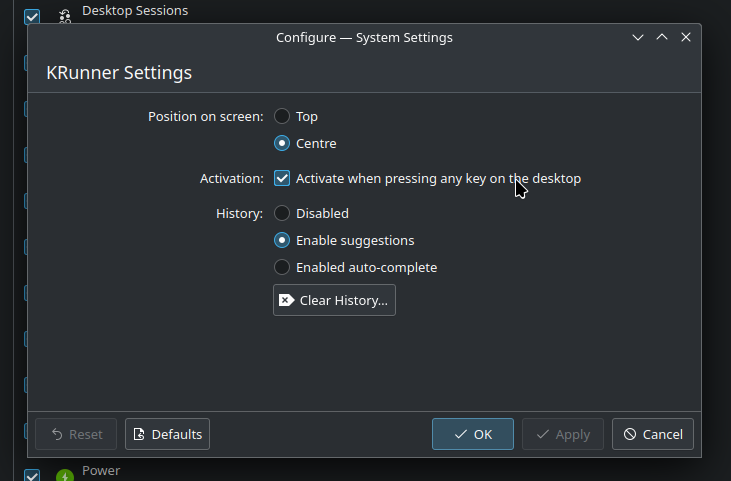Cancel the KRunner settings dialog
This screenshot has width=731, height=481.
pos(653,434)
